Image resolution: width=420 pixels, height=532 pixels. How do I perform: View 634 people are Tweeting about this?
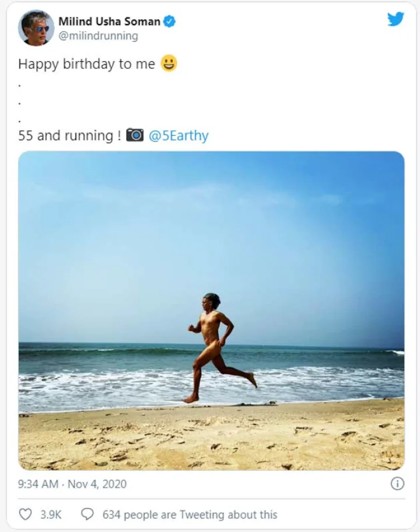(190, 515)
